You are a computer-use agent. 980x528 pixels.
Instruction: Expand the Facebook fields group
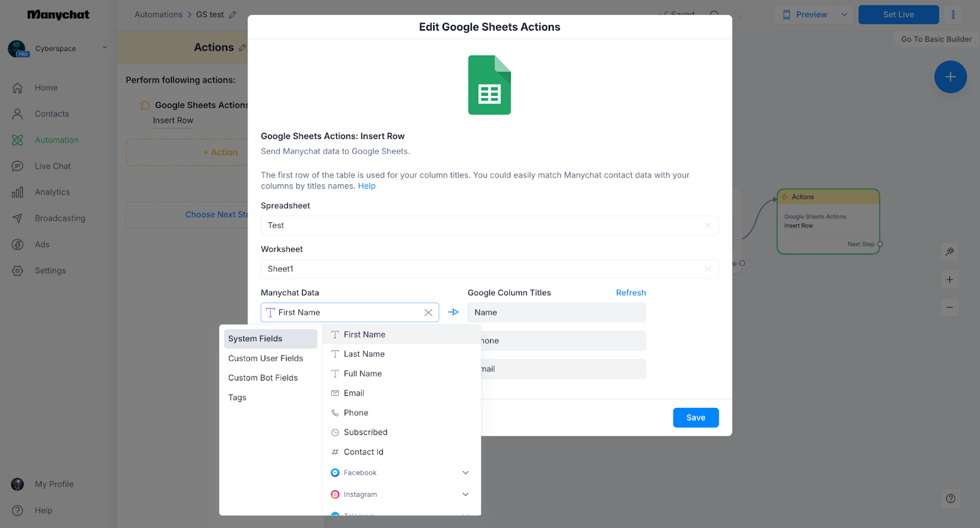(x=465, y=473)
